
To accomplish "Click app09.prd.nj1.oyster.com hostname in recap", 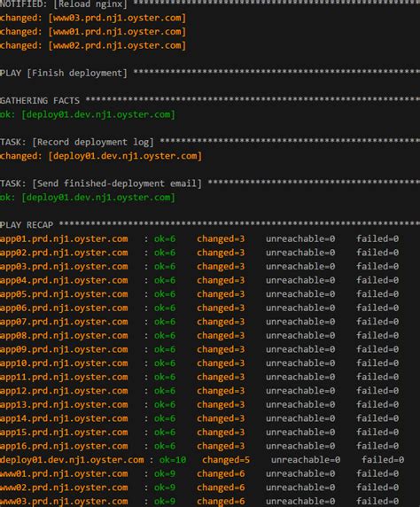I will [x=64, y=349].
